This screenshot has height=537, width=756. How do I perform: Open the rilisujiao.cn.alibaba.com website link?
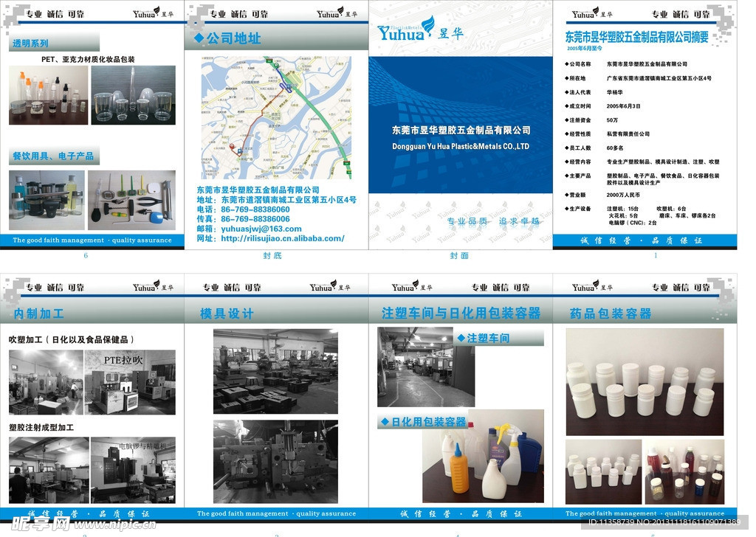[283, 238]
